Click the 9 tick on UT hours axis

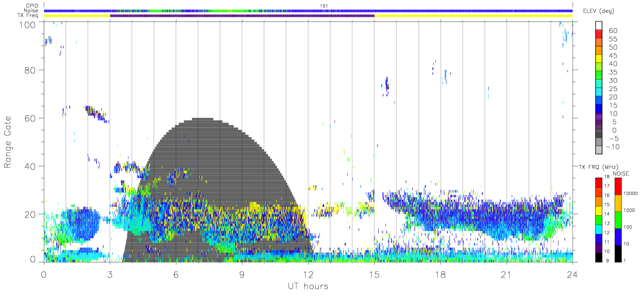pos(242,274)
